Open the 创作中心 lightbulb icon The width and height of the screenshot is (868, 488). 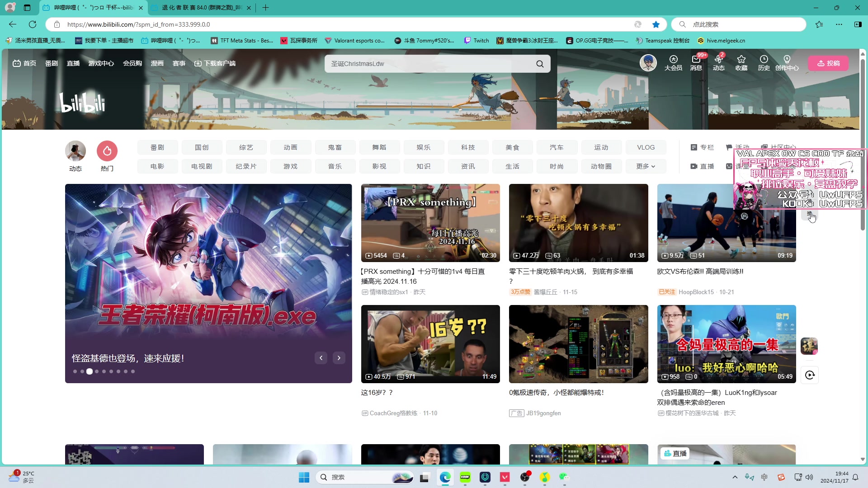click(787, 63)
